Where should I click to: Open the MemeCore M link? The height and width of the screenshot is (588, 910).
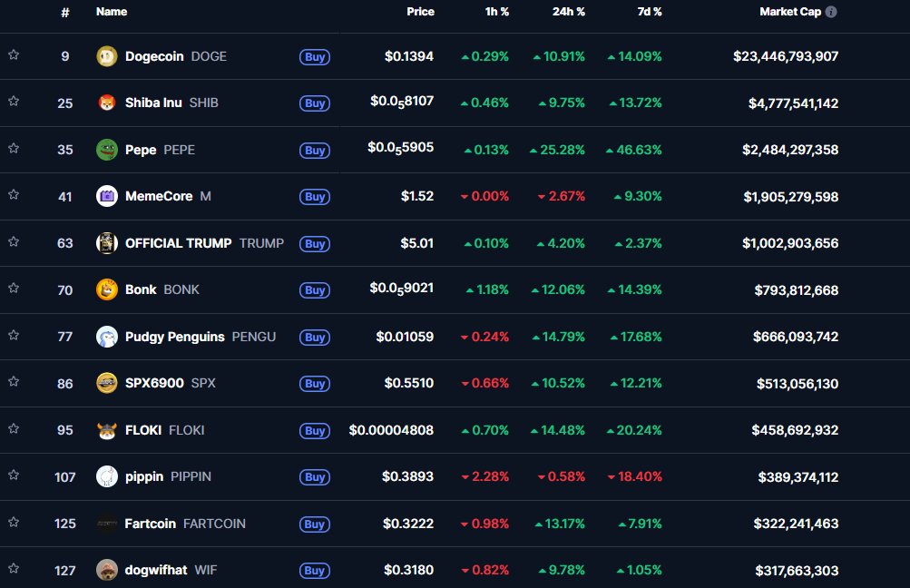(169, 196)
